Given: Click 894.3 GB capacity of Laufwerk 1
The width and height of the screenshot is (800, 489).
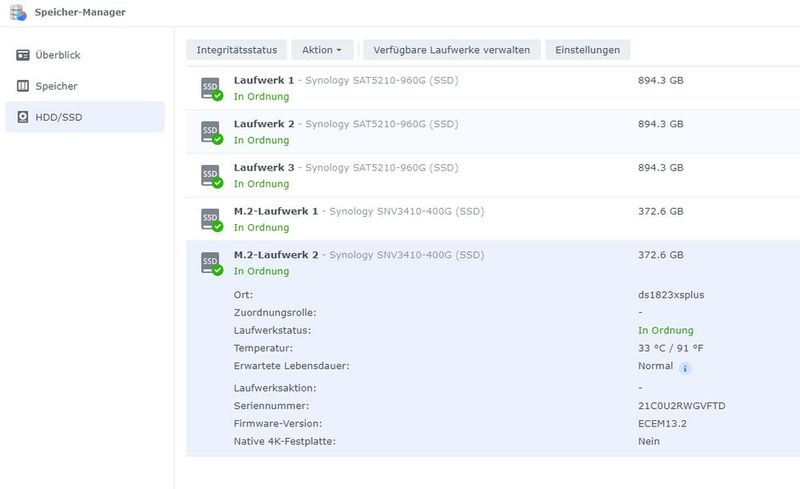Looking at the screenshot, I should [661, 80].
